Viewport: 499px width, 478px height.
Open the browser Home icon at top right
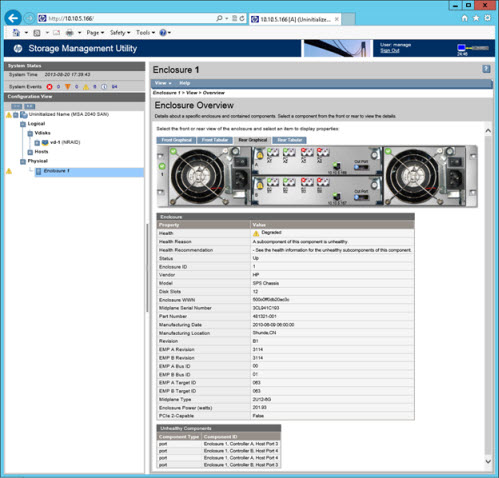(x=464, y=18)
